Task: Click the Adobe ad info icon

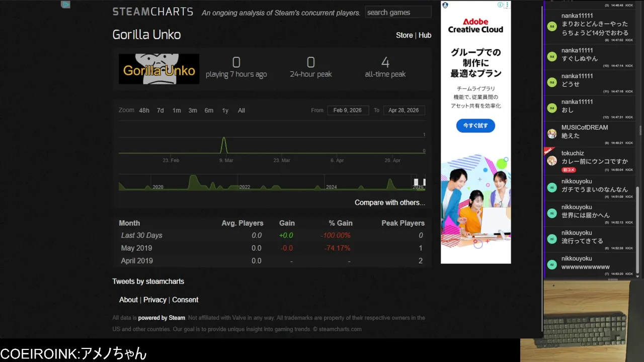Action: tap(500, 5)
